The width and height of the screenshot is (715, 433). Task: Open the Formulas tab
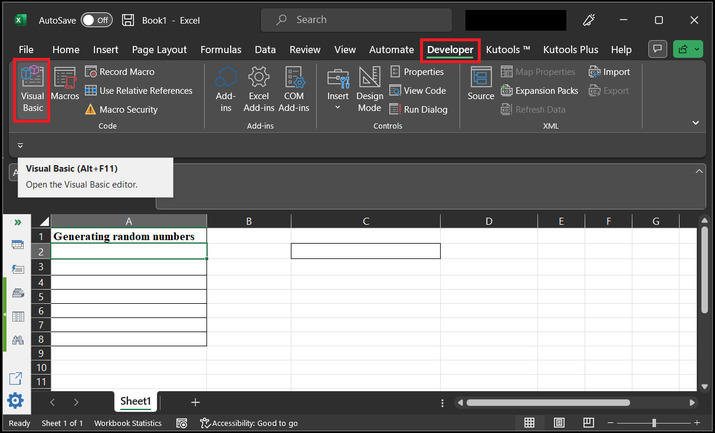220,49
